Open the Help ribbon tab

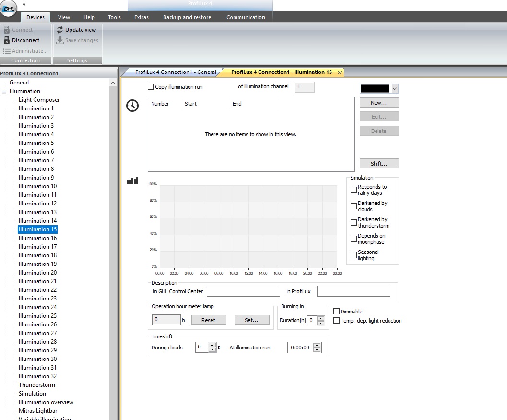click(x=89, y=17)
